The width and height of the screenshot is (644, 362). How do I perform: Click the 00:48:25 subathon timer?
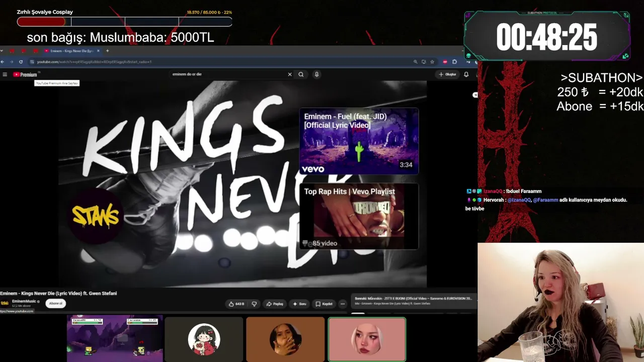pos(546,37)
